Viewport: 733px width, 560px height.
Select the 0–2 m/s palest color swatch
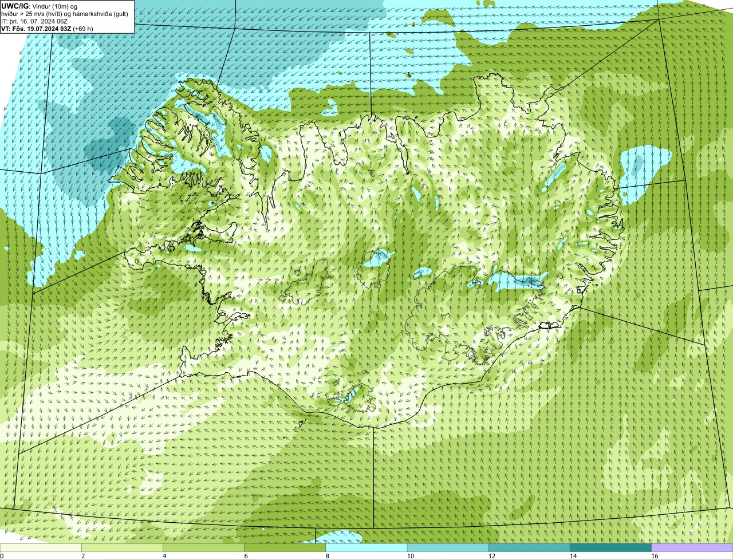click(x=41, y=547)
